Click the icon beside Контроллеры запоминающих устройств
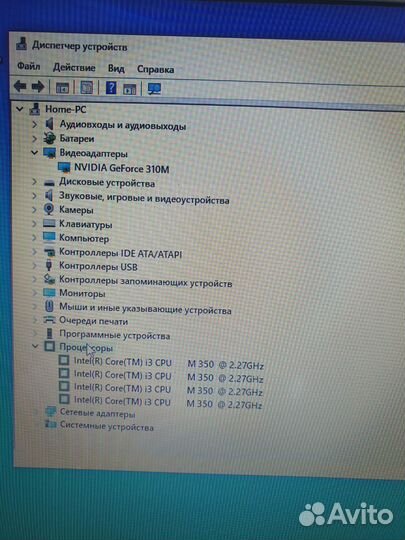This screenshot has height=540, width=405. pyautogui.click(x=49, y=279)
